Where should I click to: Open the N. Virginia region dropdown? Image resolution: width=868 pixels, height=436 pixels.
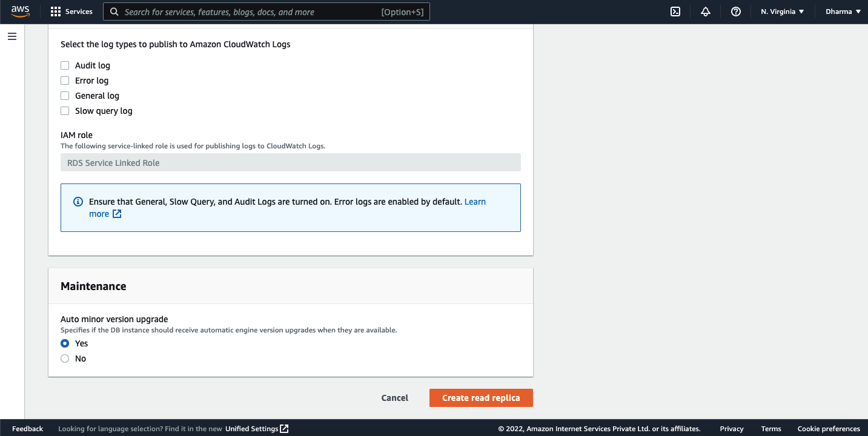(x=782, y=12)
